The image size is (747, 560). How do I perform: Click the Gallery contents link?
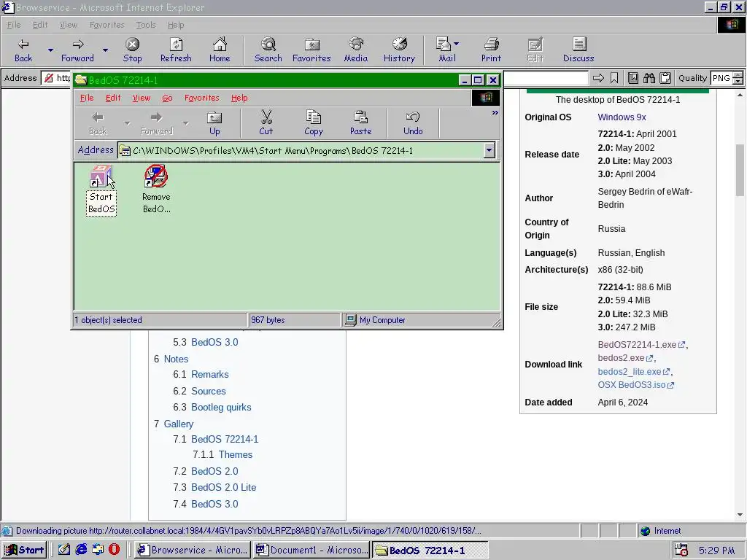click(x=179, y=424)
